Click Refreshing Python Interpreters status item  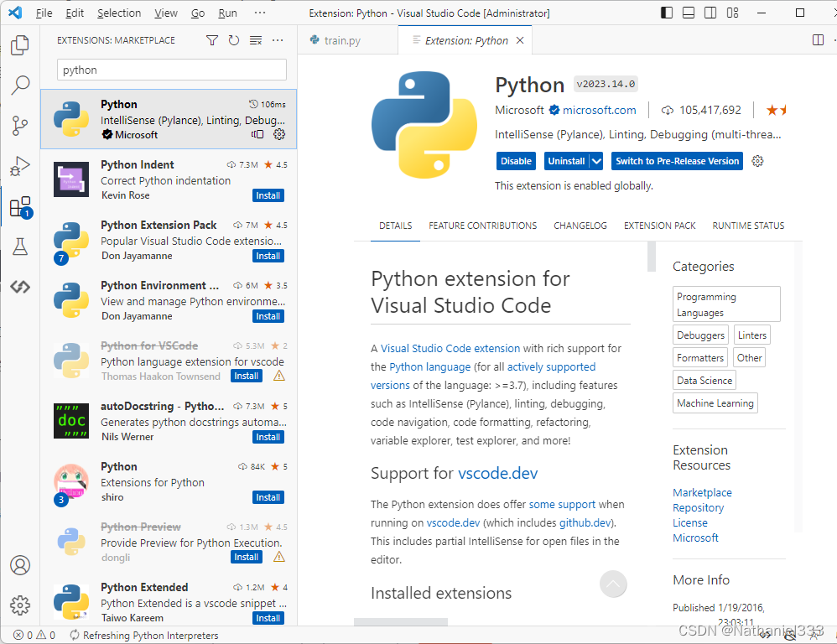point(144,635)
